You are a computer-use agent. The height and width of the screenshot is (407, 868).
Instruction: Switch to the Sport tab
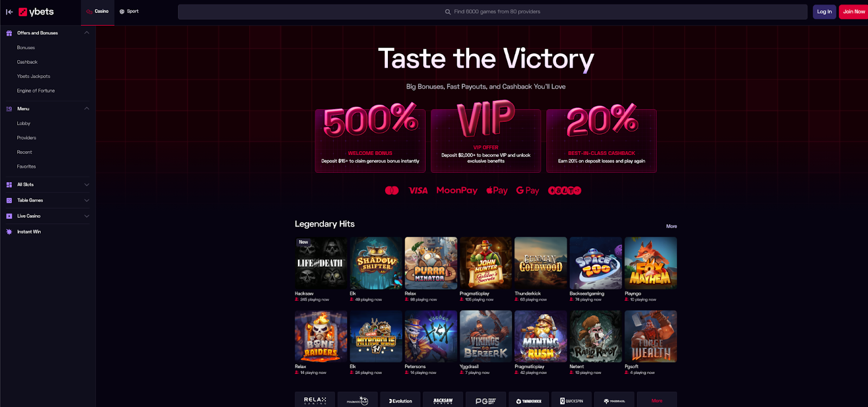[x=129, y=11]
